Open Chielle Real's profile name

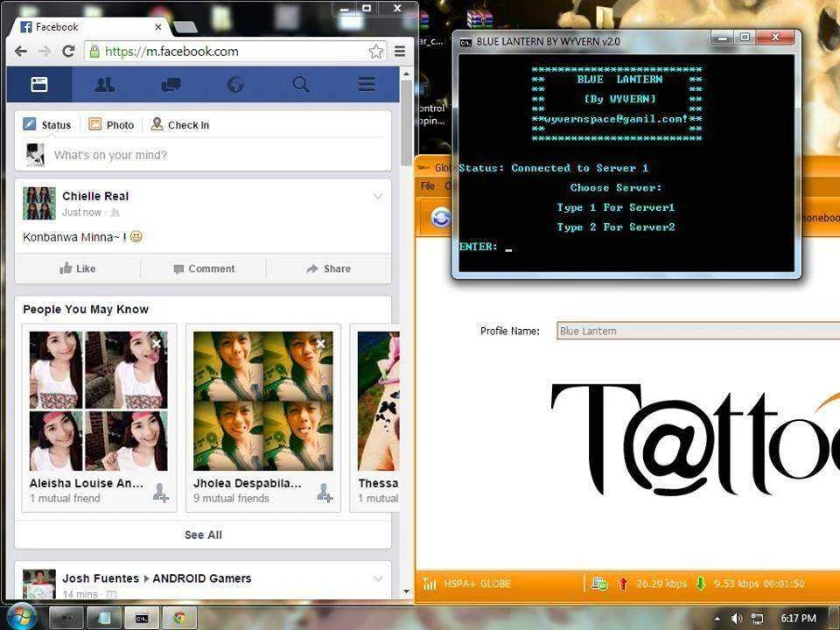(95, 196)
